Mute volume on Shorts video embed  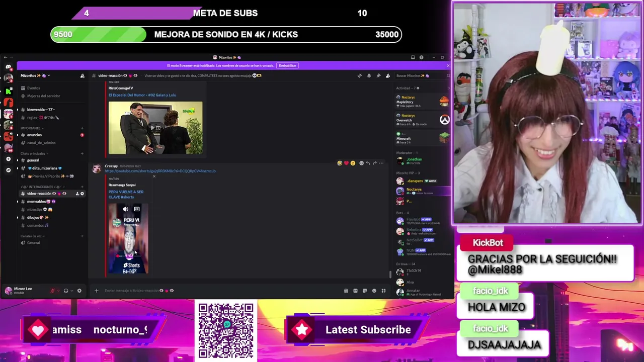pyautogui.click(x=125, y=209)
